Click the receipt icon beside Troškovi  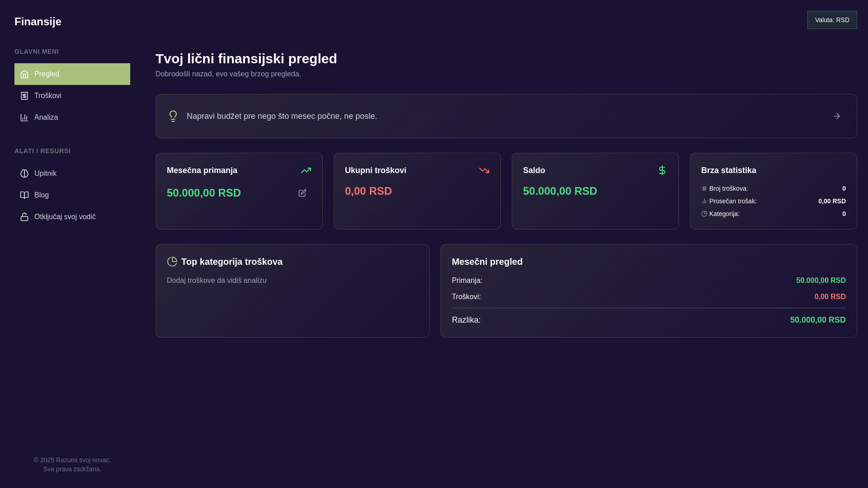24,96
